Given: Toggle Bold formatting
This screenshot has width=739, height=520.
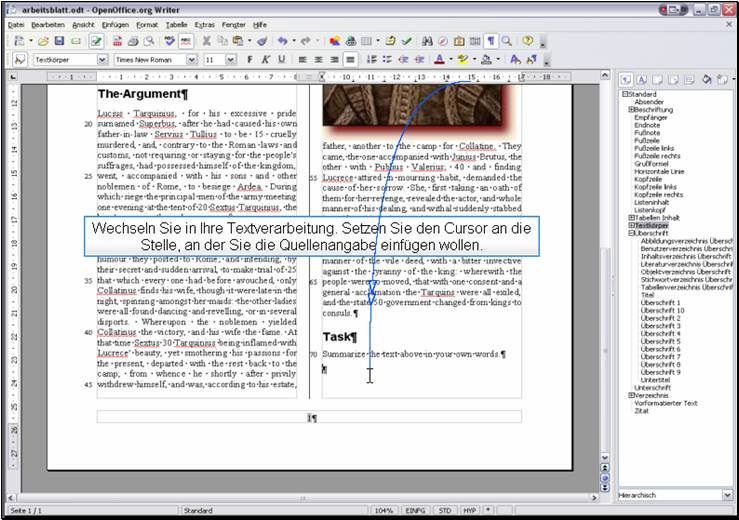Looking at the screenshot, I should [248, 59].
